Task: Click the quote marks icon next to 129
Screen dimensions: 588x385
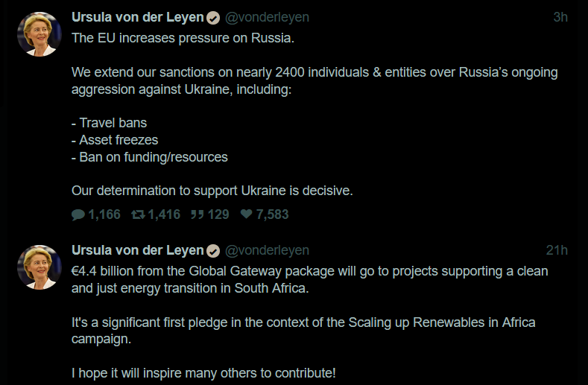Action: (x=197, y=214)
